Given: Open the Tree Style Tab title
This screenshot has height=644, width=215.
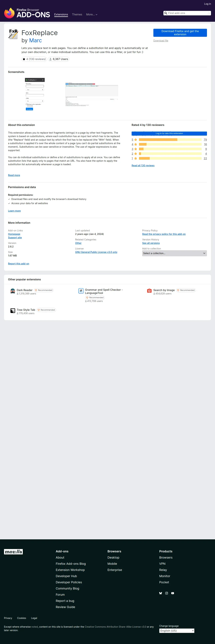Looking at the screenshot, I should (26, 310).
